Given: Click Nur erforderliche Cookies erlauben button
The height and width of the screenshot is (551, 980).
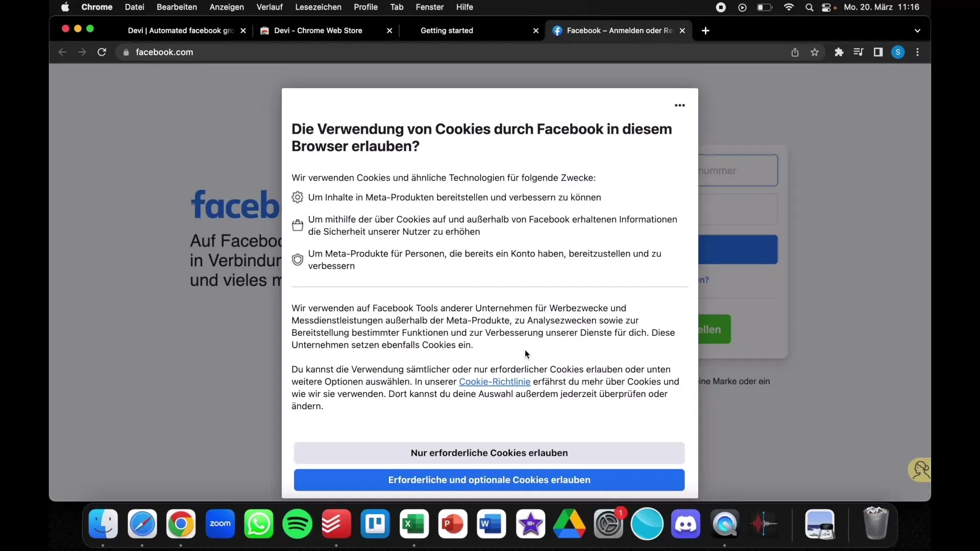Looking at the screenshot, I should click(490, 453).
